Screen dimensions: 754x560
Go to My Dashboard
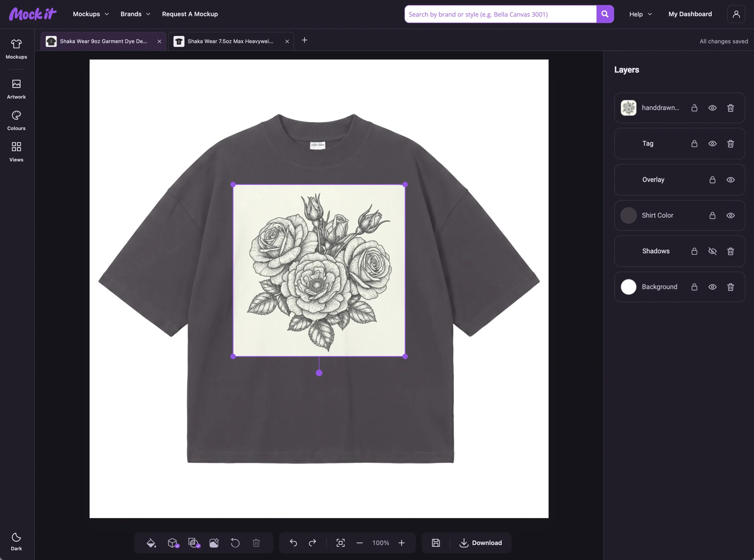coord(690,14)
